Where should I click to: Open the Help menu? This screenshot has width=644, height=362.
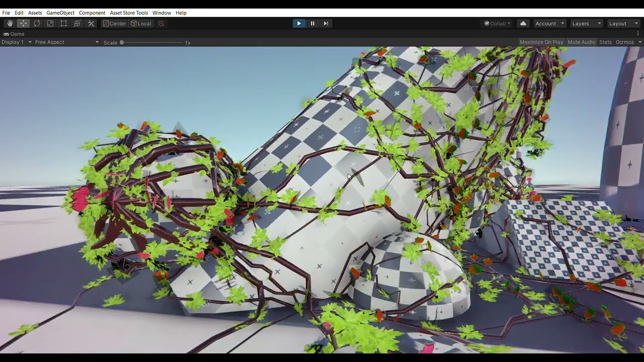(181, 13)
